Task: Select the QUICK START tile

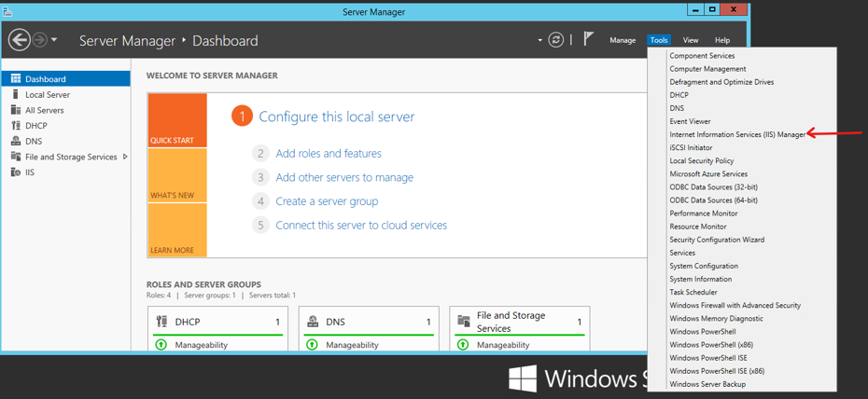Action: point(177,120)
